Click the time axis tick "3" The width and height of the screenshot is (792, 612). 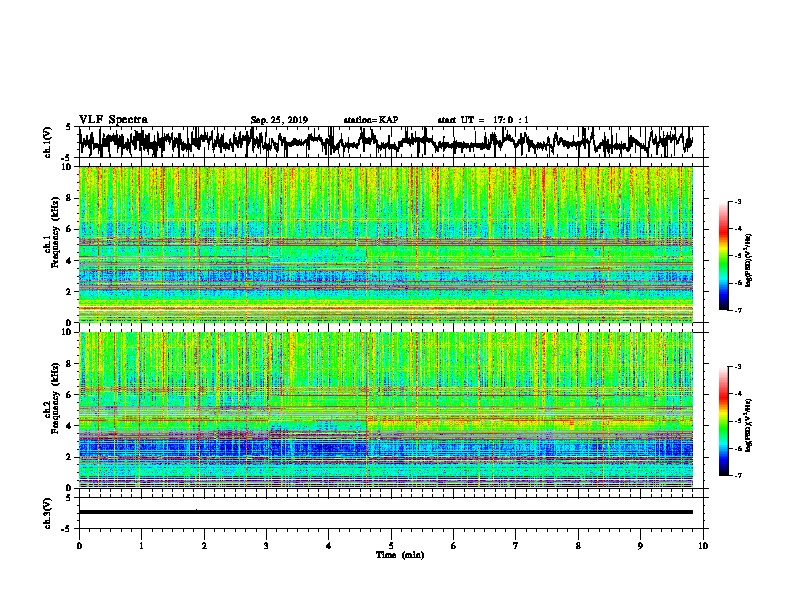click(x=266, y=546)
